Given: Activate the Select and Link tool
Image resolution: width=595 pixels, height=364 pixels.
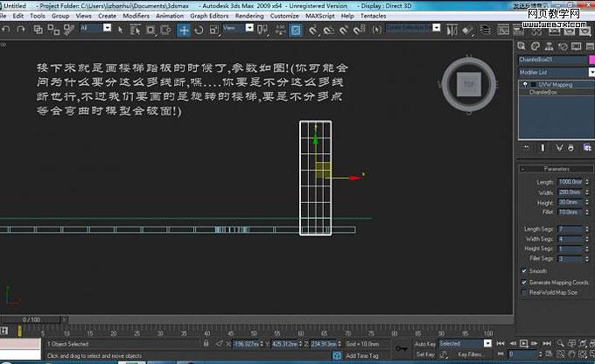Looking at the screenshot, I should click(x=38, y=30).
